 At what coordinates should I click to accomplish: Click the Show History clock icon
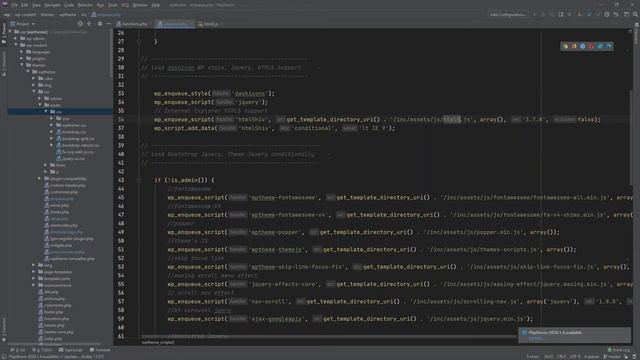(607, 14)
